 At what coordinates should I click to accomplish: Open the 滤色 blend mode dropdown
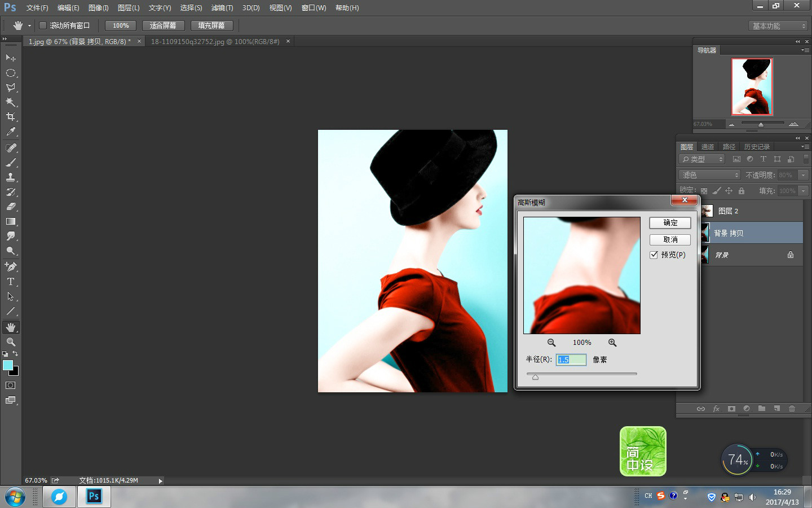[x=709, y=175]
